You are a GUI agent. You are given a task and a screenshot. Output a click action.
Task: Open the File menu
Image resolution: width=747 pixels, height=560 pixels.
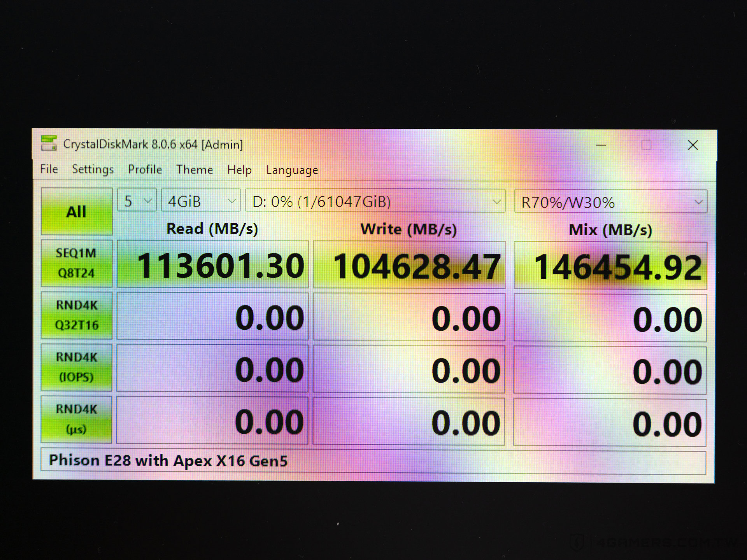click(49, 169)
